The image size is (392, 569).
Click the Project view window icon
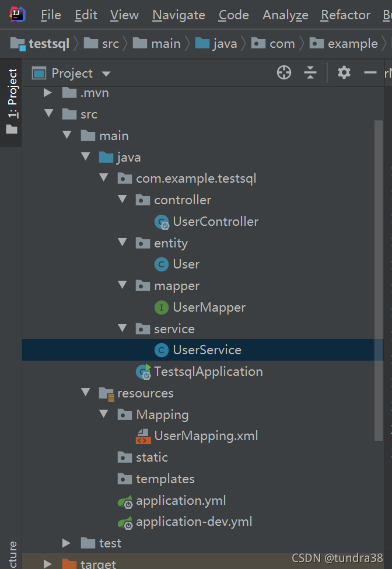click(39, 74)
